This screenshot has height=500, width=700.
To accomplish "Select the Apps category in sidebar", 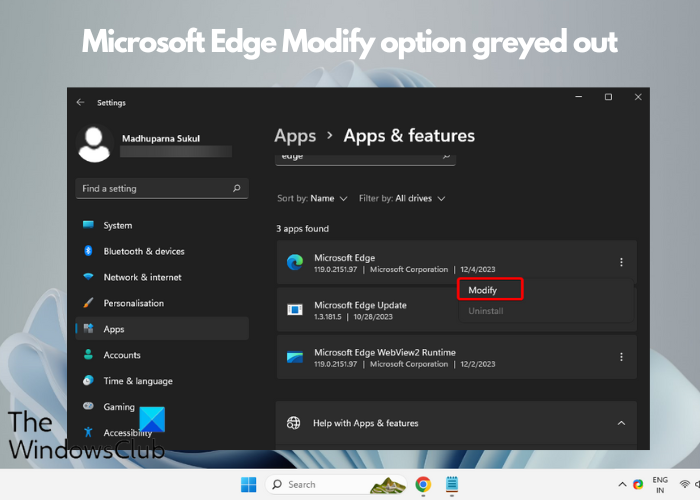I will coord(162,329).
